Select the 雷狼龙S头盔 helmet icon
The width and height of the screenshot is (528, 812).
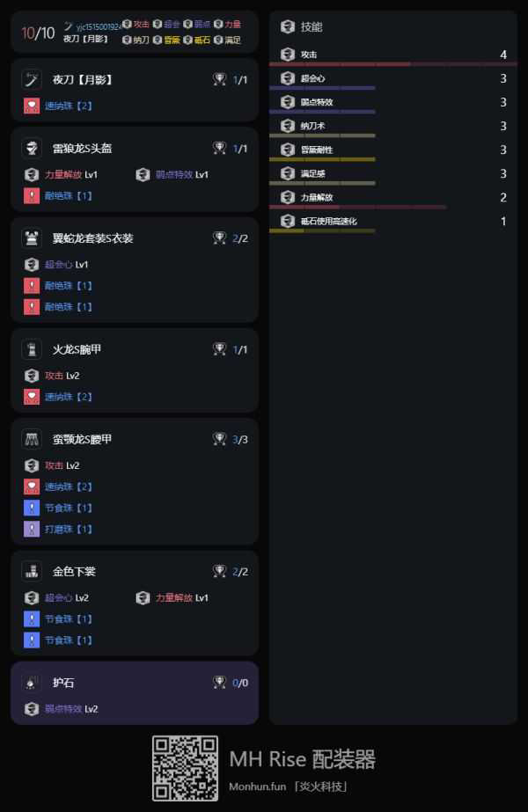tap(32, 149)
